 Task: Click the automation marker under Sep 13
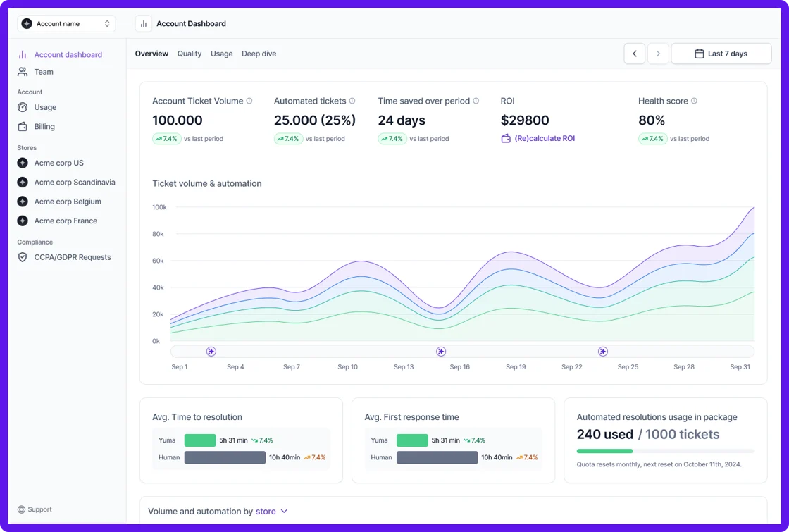[x=441, y=351]
